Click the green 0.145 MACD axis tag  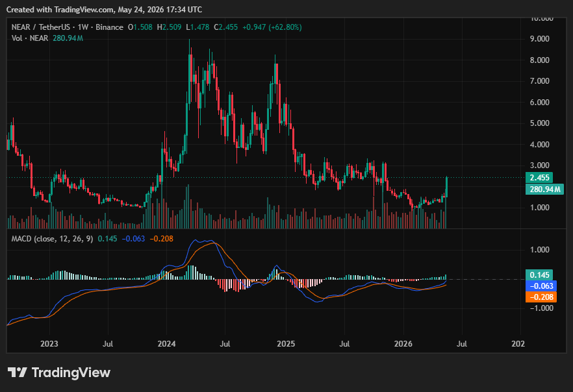[539, 275]
